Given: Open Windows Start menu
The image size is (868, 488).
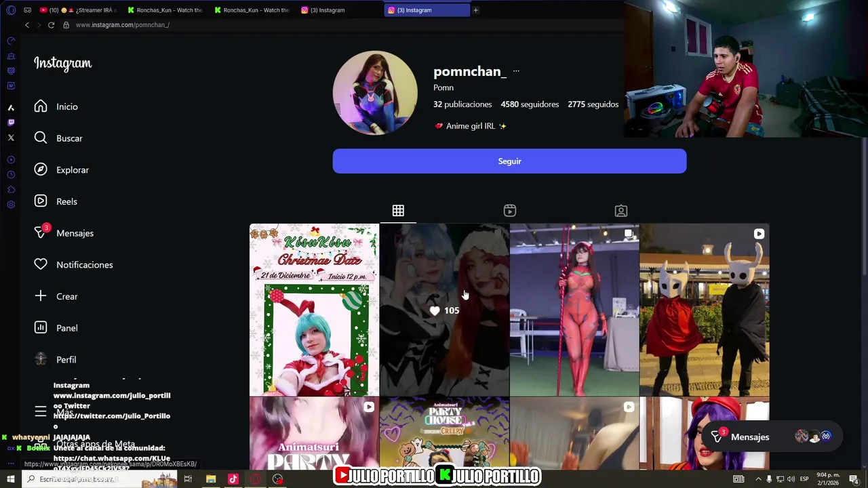Looking at the screenshot, I should pyautogui.click(x=11, y=479).
